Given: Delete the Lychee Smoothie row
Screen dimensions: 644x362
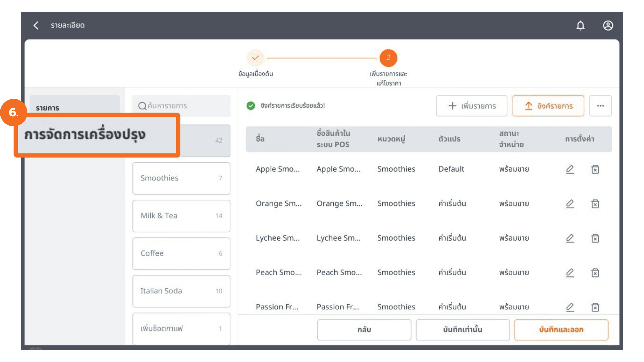Looking at the screenshot, I should coord(595,238).
